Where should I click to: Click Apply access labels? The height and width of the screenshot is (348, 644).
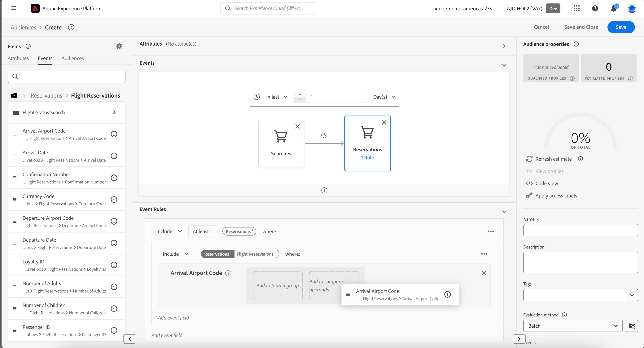tap(551, 196)
